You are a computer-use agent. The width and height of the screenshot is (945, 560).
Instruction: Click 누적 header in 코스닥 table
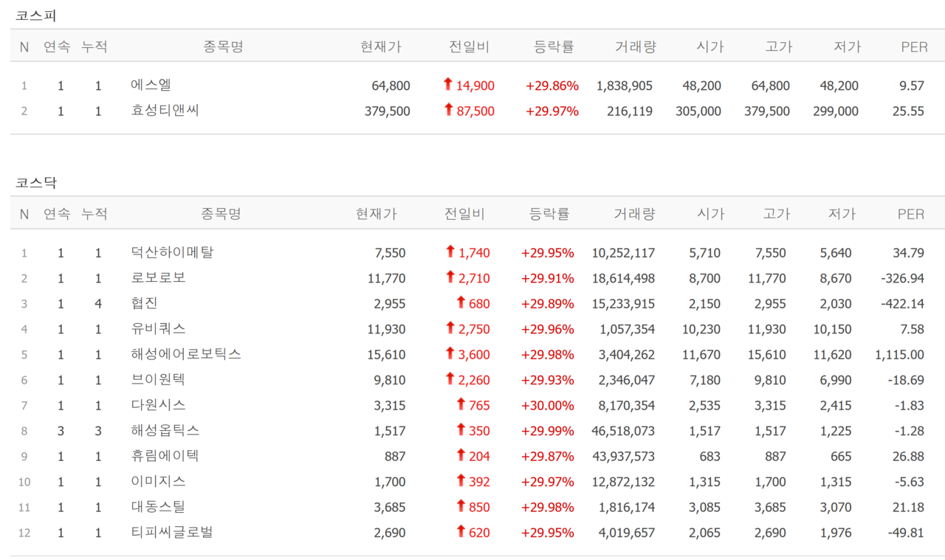tap(94, 214)
